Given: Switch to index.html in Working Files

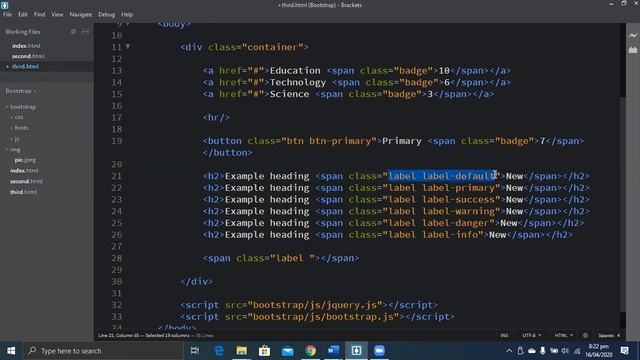Looking at the screenshot, I should tap(26, 46).
